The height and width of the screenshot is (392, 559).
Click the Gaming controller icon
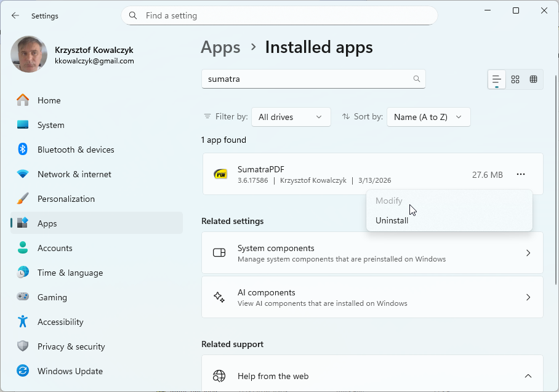pos(23,297)
